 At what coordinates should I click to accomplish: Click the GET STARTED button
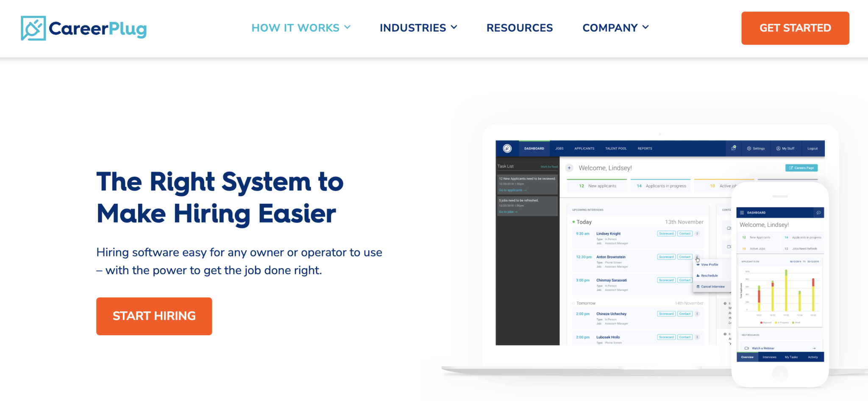pyautogui.click(x=795, y=28)
